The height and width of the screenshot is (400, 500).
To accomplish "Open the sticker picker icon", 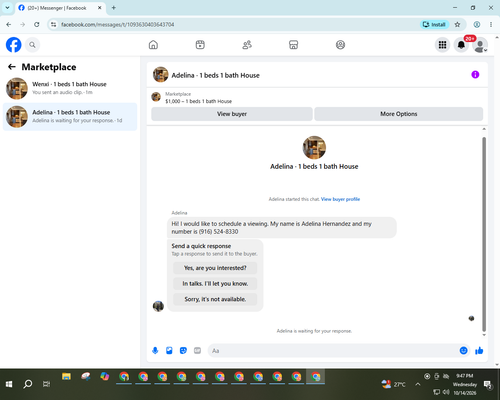I will pos(183,351).
